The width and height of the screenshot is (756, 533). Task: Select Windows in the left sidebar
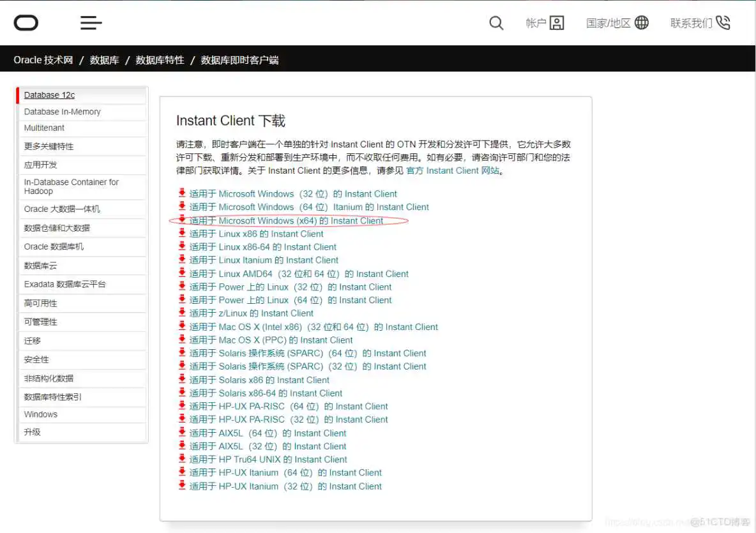tap(40, 414)
